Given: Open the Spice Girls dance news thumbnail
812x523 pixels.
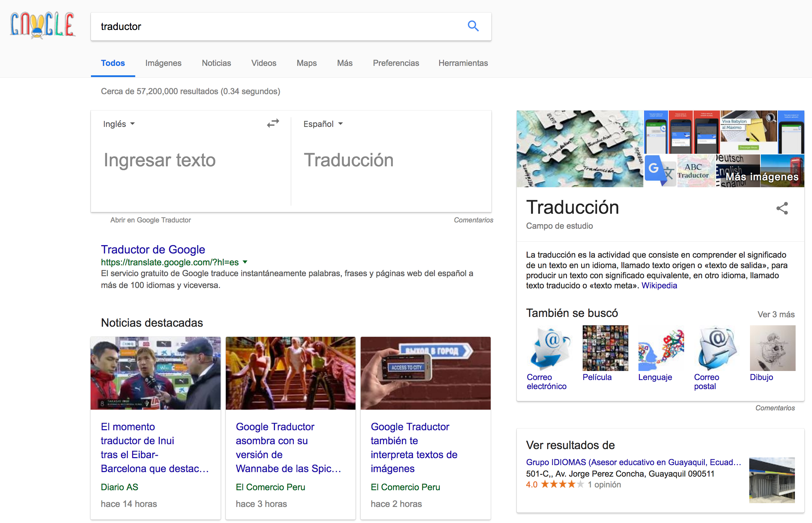Looking at the screenshot, I should pyautogui.click(x=291, y=373).
